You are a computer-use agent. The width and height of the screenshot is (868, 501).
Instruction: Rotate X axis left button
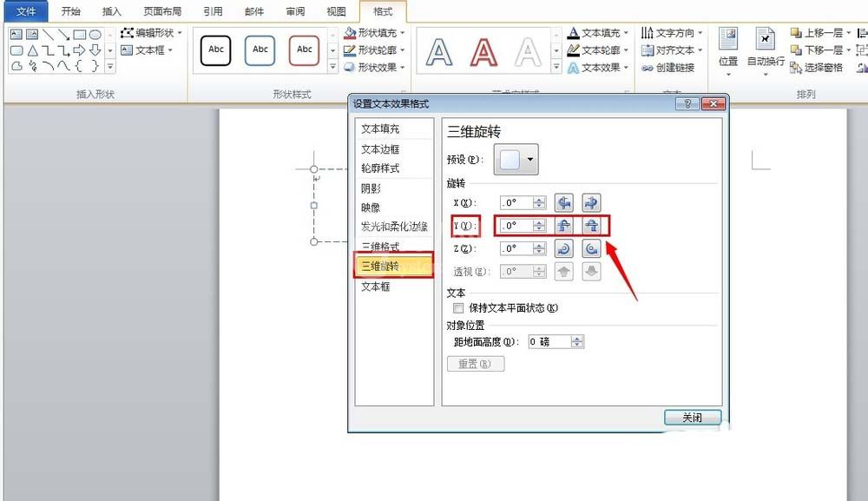[x=563, y=202]
